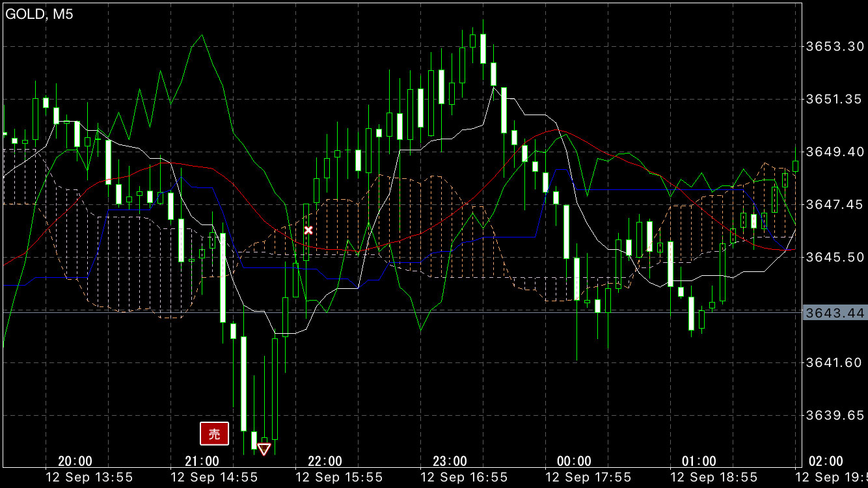Click the red sell (売) order marker

[x=214, y=433]
